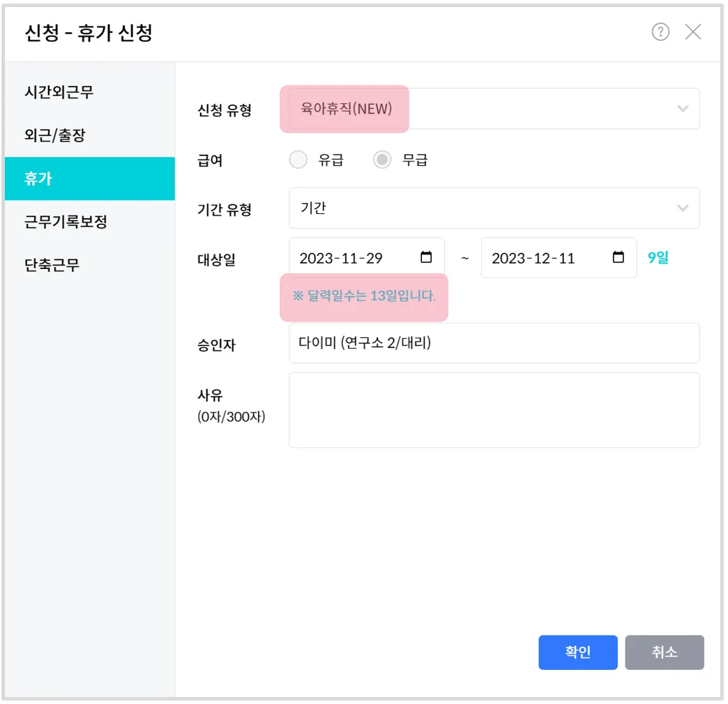The height and width of the screenshot is (704, 728).
Task: Expand the 신청 유형 dropdown
Action: pyautogui.click(x=494, y=109)
